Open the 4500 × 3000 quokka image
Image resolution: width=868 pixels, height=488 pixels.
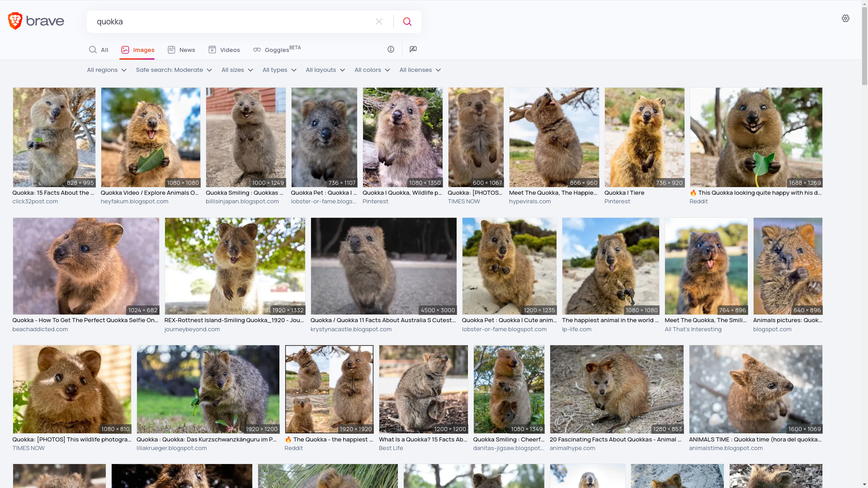(383, 266)
